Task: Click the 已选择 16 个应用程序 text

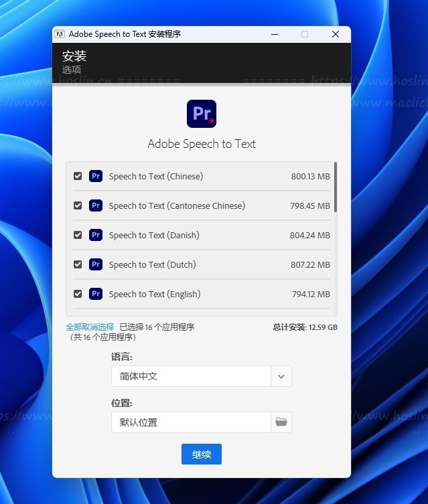Action: pyautogui.click(x=157, y=327)
